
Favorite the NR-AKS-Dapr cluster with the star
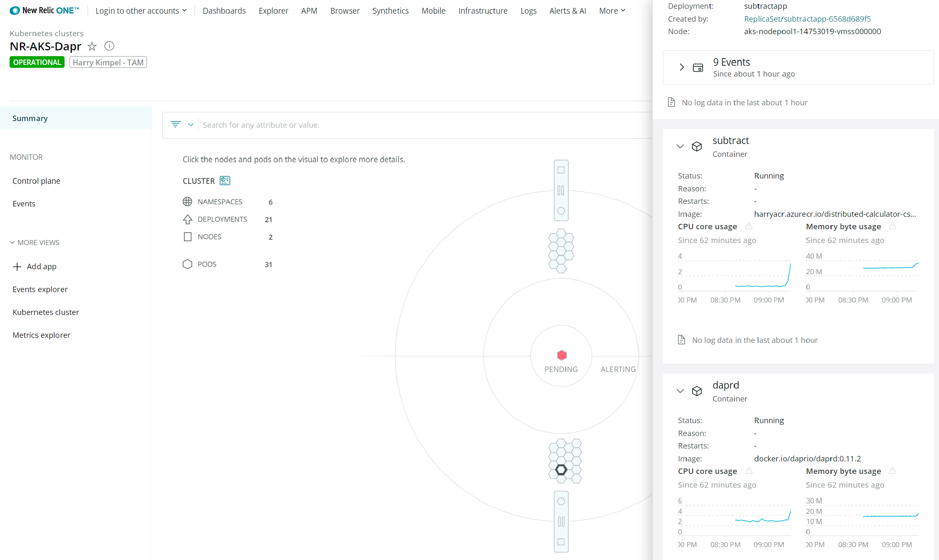click(92, 46)
